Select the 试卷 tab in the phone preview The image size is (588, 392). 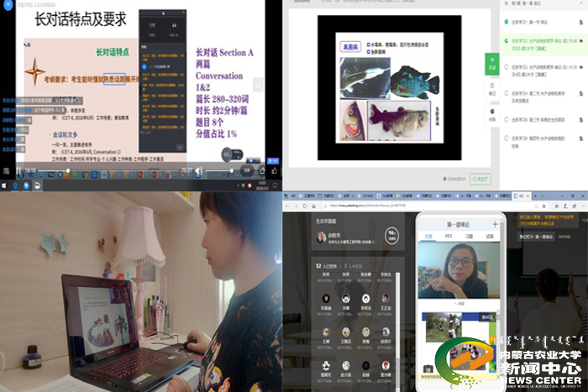(490, 236)
